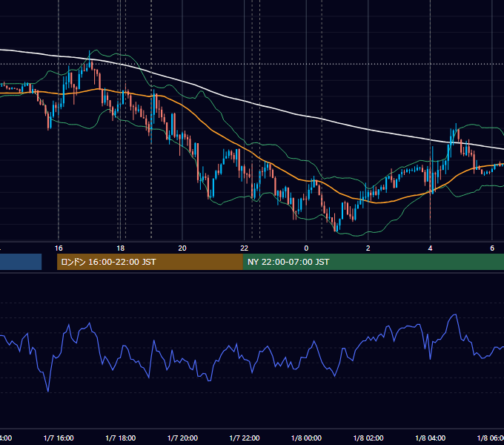Click the '6' hour label on the price chart axis

tap(492, 248)
